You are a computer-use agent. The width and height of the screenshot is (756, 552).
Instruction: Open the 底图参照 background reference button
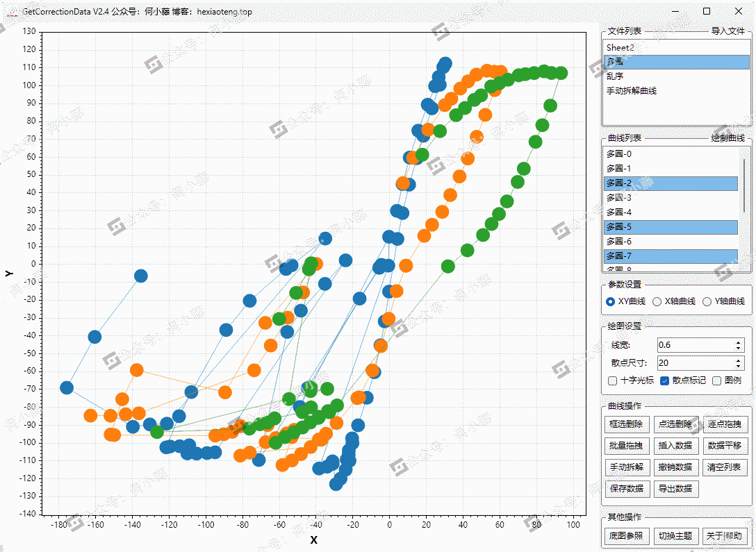pos(627,536)
